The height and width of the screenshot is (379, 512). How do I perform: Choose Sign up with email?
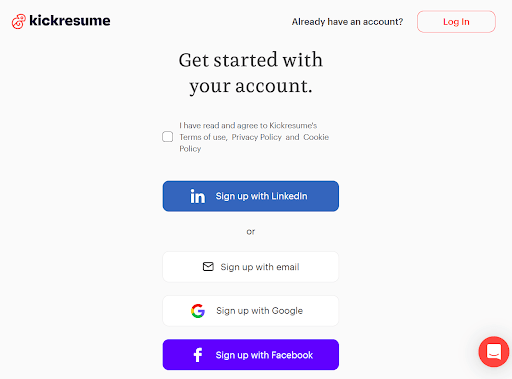(x=251, y=267)
